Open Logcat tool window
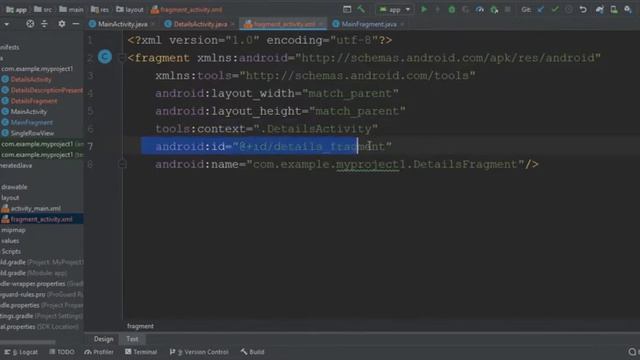This screenshot has height=360, width=640. tap(21, 352)
